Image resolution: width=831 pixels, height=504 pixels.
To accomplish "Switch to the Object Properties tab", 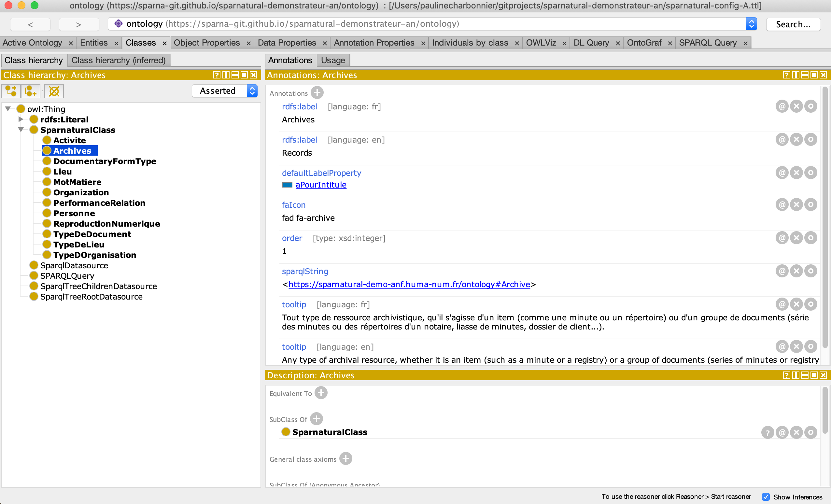I will [x=206, y=42].
